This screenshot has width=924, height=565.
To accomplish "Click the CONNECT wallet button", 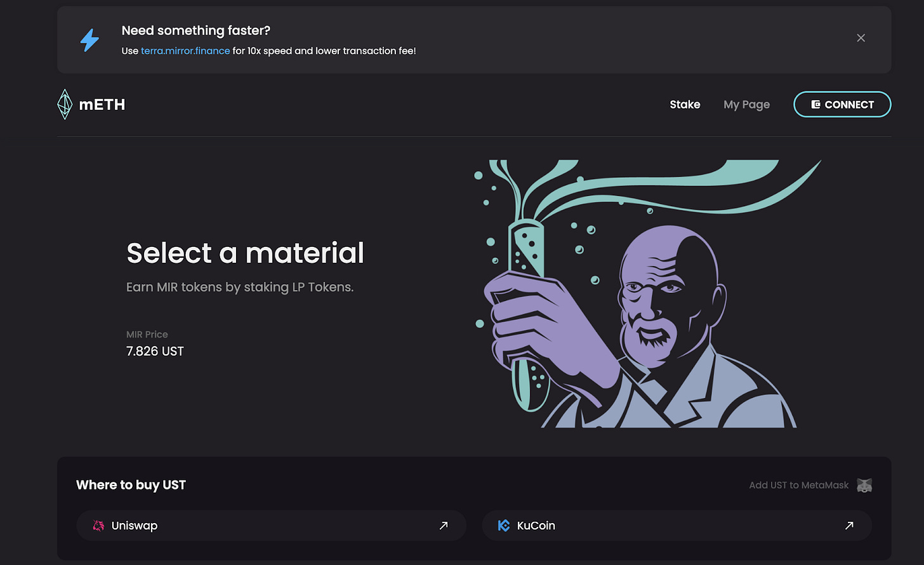I will tap(842, 104).
